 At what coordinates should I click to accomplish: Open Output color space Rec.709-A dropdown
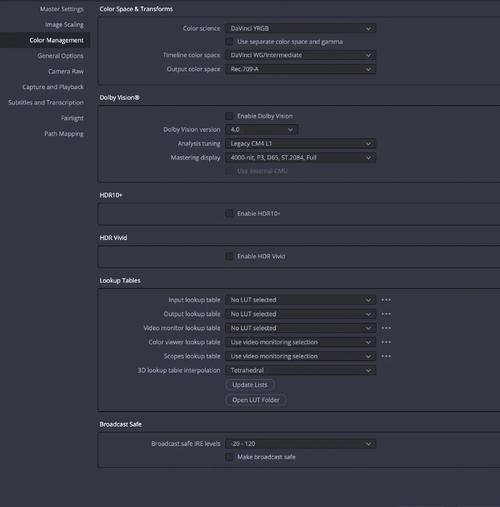click(300, 69)
